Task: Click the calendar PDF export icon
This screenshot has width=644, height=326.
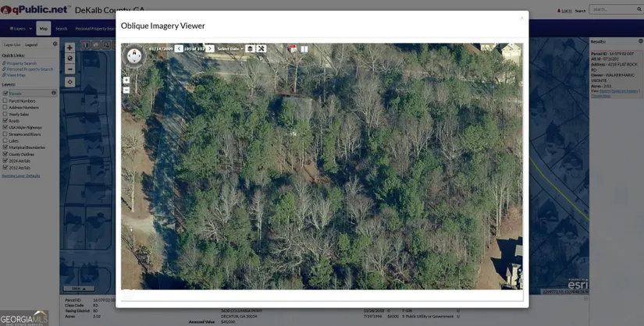Action: point(293,48)
